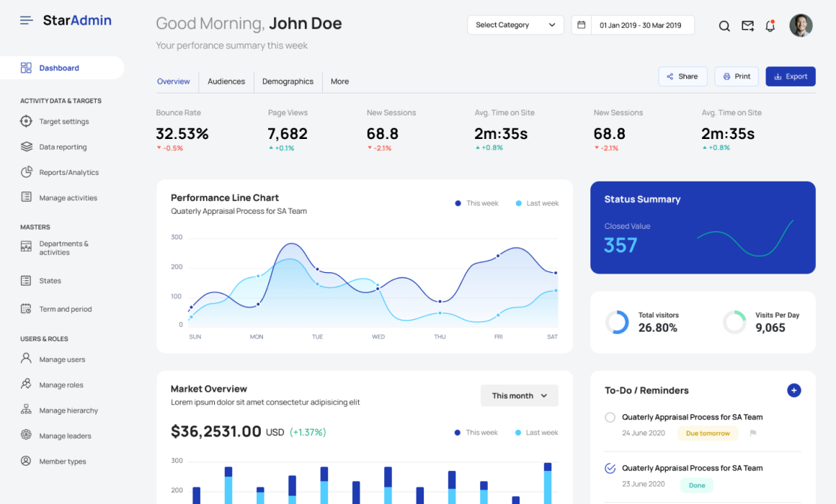
Task: Open the date range picker 01 Jan - 30 Mar
Action: 639,24
